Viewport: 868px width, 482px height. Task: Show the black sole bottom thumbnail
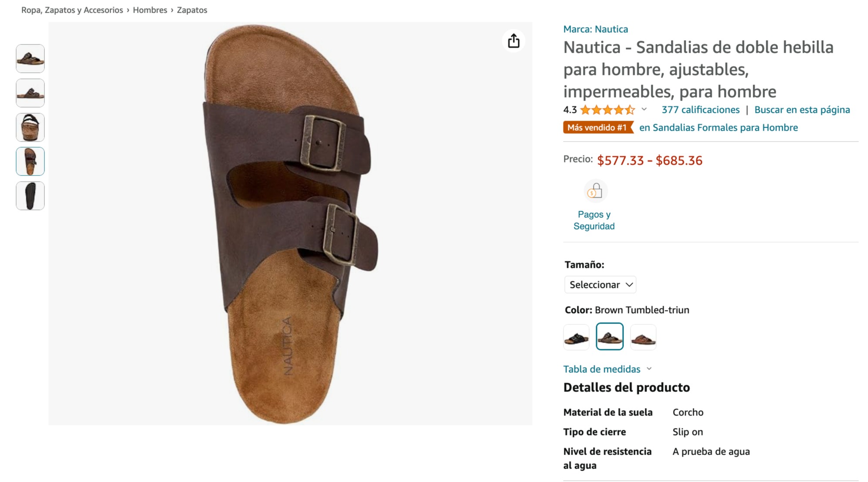[x=30, y=196]
